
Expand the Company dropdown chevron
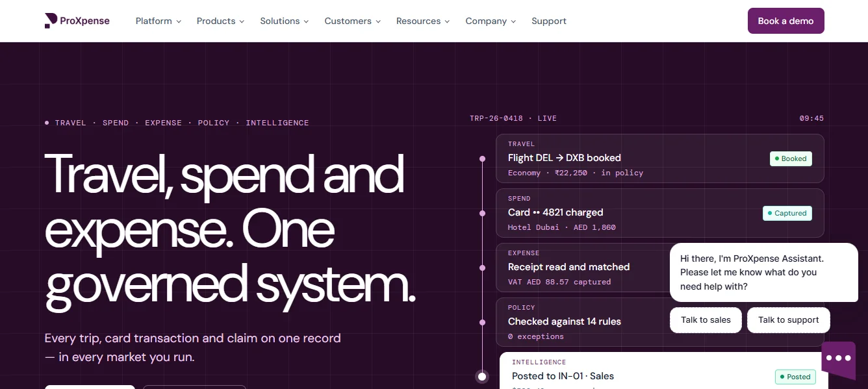(x=513, y=21)
